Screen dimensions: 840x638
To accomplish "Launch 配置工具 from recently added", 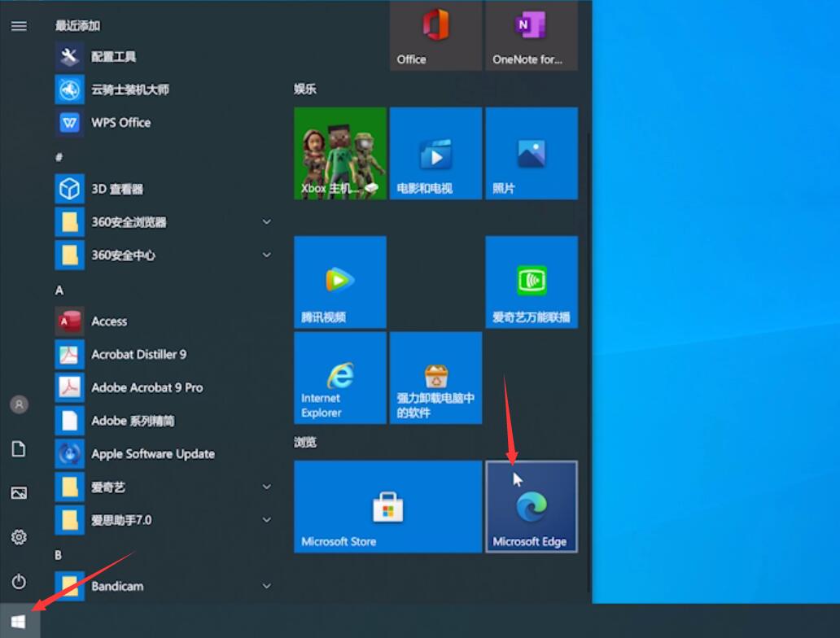I will point(164,56).
